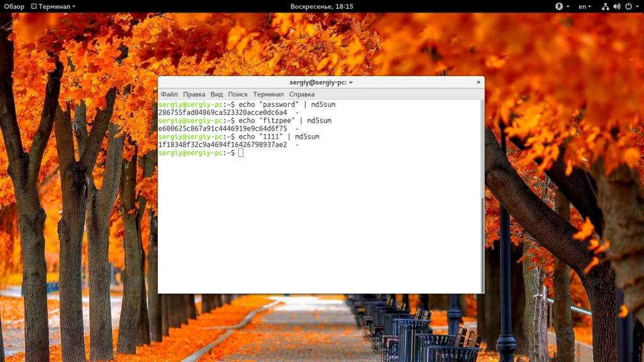Viewport: 644px width, 362px height.
Task: Click the terminal vertical scrollbar
Action: [482, 244]
